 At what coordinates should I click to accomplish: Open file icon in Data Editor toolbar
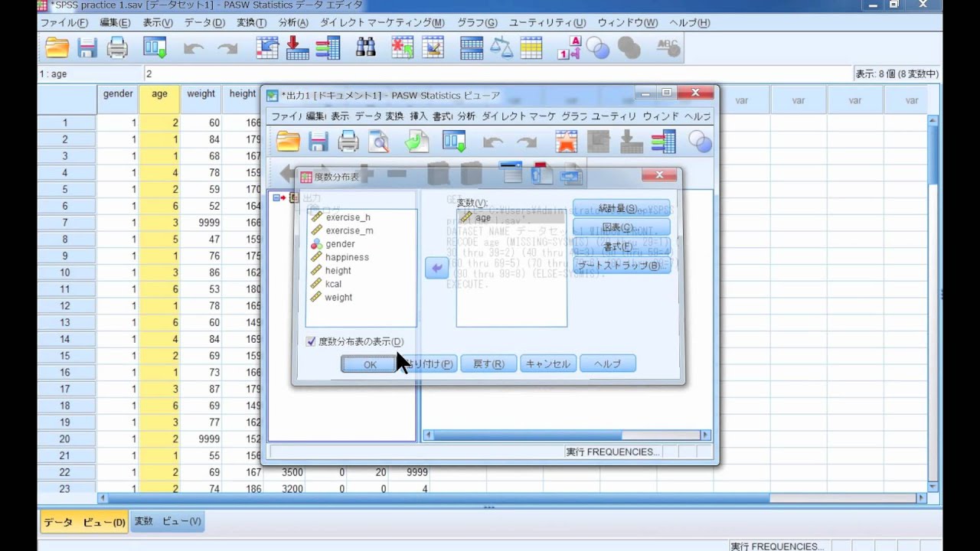(x=57, y=48)
